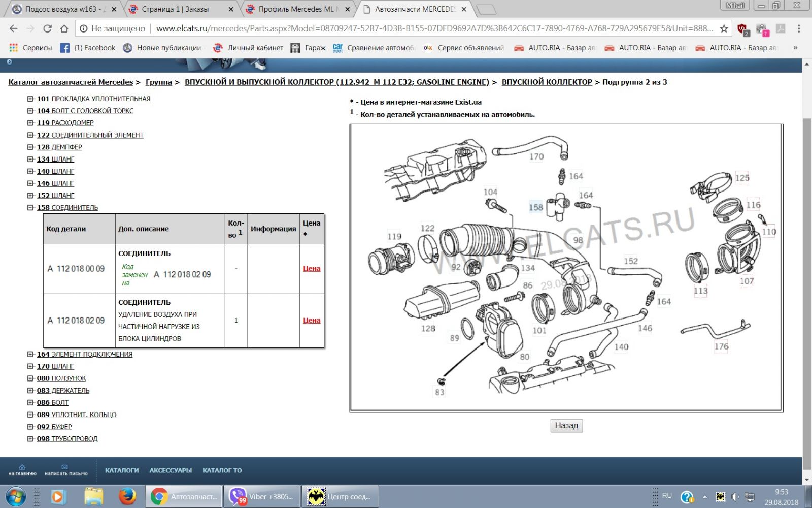Open Цена link for A 112 018 02 09
This screenshot has width=812, height=508.
tap(312, 320)
